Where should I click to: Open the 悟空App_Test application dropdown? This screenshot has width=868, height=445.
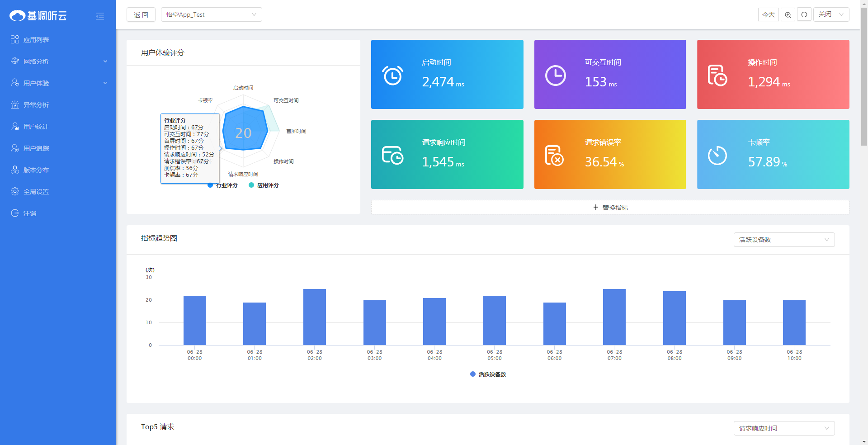coord(211,14)
